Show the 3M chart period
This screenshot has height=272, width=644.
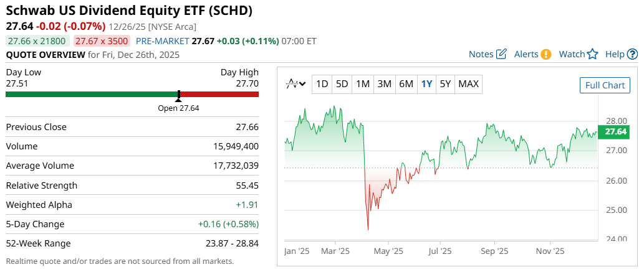coord(384,84)
